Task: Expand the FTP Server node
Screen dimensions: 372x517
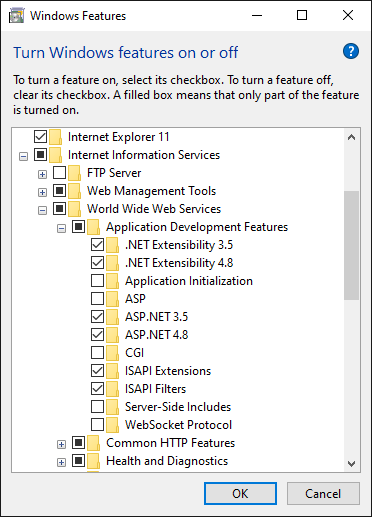Action: pyautogui.click(x=42, y=174)
